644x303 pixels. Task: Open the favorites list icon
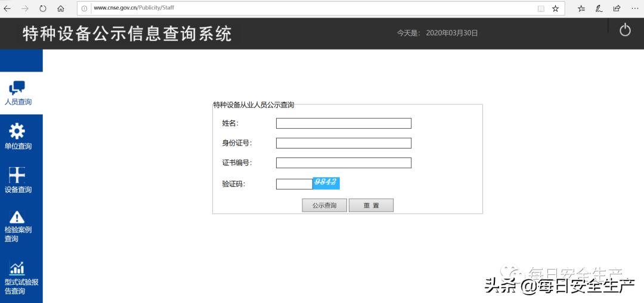(x=581, y=8)
